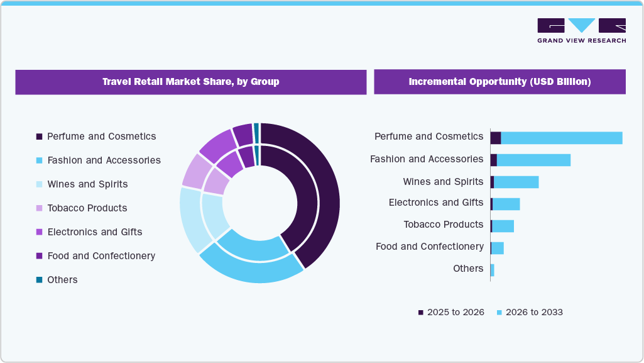644x363 pixels.
Task: Open the Travel Retail Market Share header
Action: pyautogui.click(x=190, y=82)
